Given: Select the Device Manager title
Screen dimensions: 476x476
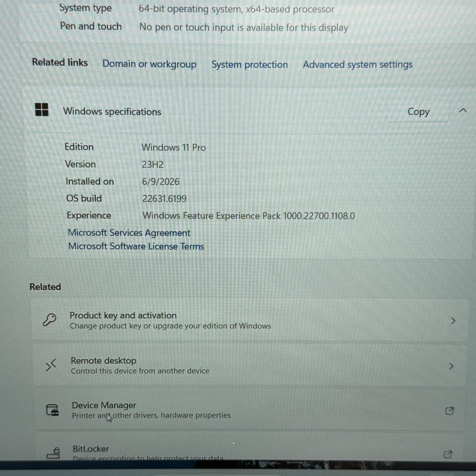Looking at the screenshot, I should [x=104, y=405].
